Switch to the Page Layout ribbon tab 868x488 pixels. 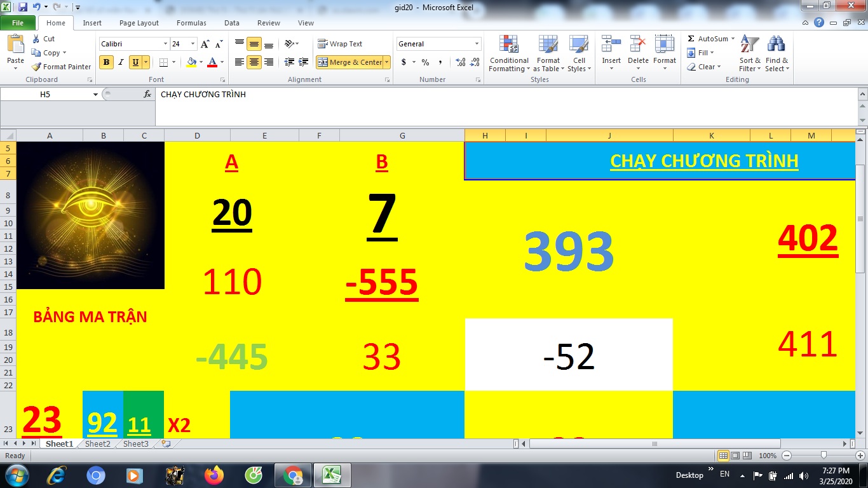click(139, 23)
